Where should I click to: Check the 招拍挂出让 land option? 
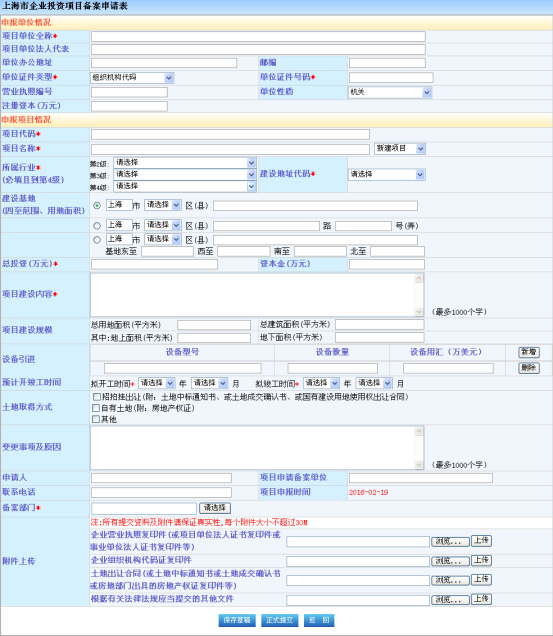pos(96,397)
